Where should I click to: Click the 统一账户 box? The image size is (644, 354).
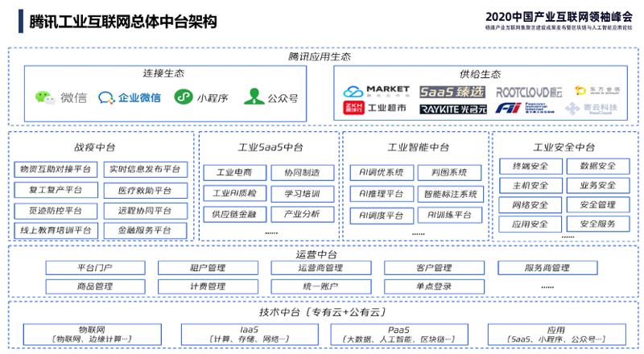pos(320,286)
